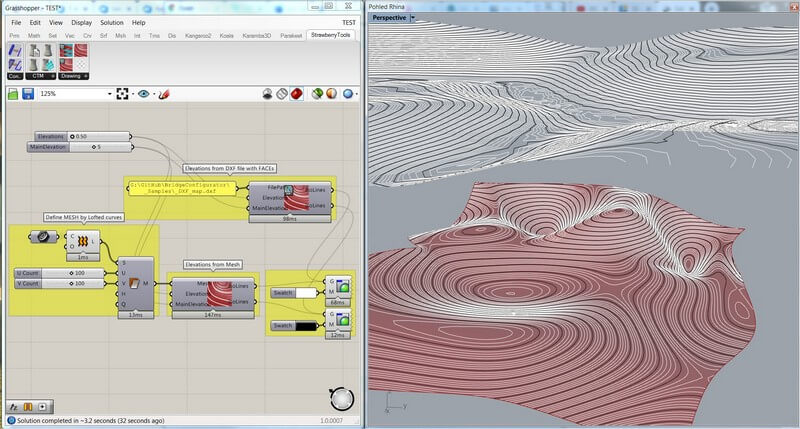
Task: Open the Solution menu
Action: 111,22
